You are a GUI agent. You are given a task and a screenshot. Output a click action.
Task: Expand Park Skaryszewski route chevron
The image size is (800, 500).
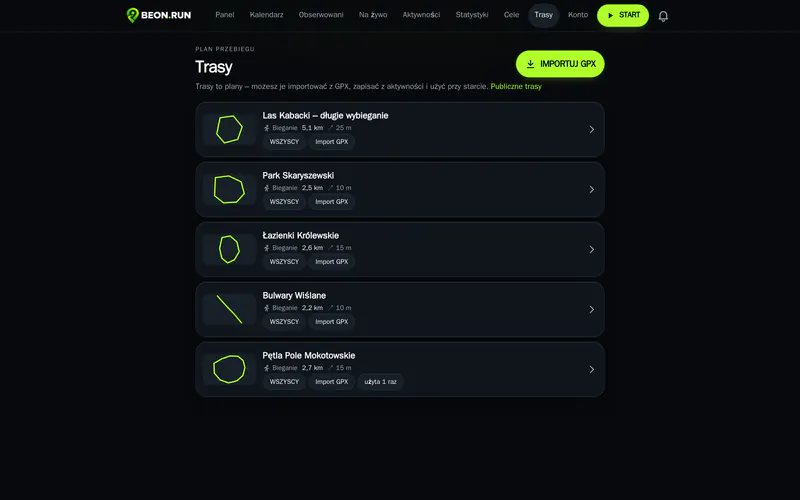pyautogui.click(x=591, y=189)
